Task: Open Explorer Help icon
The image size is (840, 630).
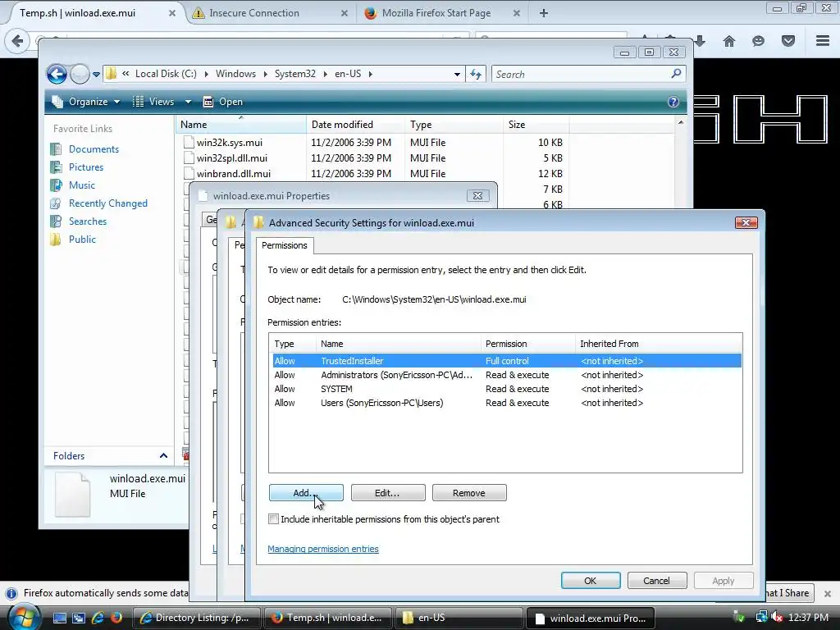Action: (x=673, y=102)
